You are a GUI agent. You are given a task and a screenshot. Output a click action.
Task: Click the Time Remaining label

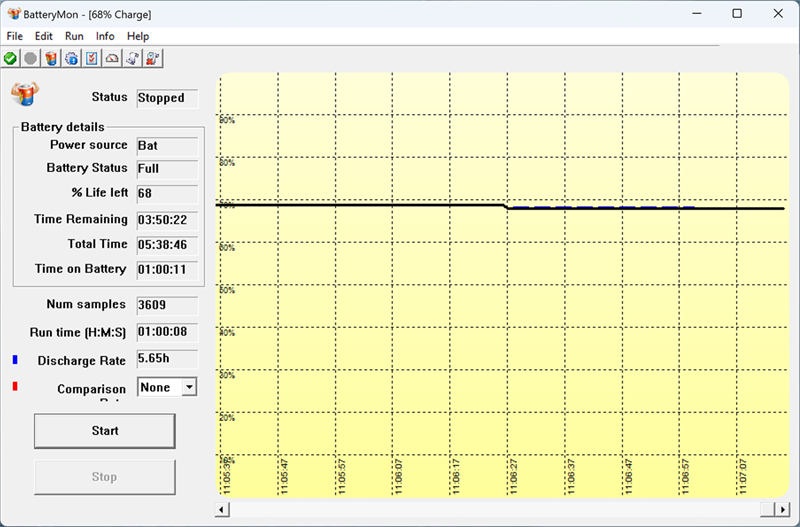(x=81, y=219)
